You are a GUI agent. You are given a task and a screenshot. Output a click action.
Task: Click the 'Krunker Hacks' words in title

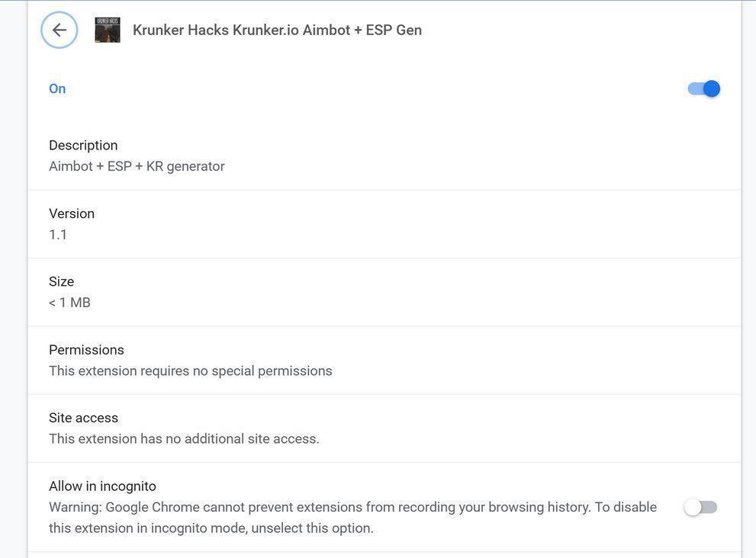(x=180, y=30)
